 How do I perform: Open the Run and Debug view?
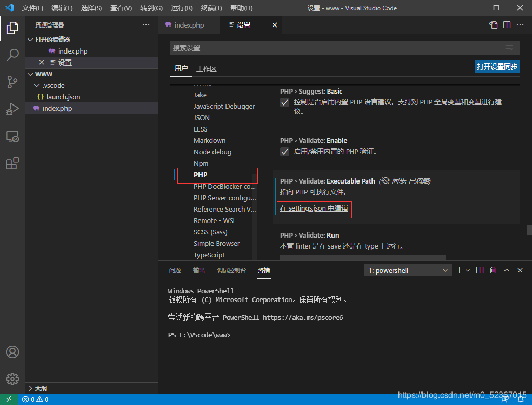(x=12, y=109)
